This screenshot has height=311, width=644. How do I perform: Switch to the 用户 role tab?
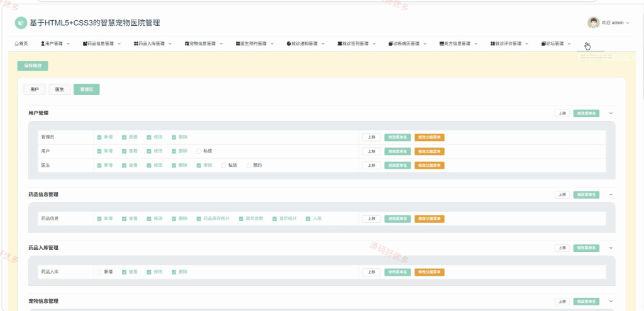click(35, 89)
